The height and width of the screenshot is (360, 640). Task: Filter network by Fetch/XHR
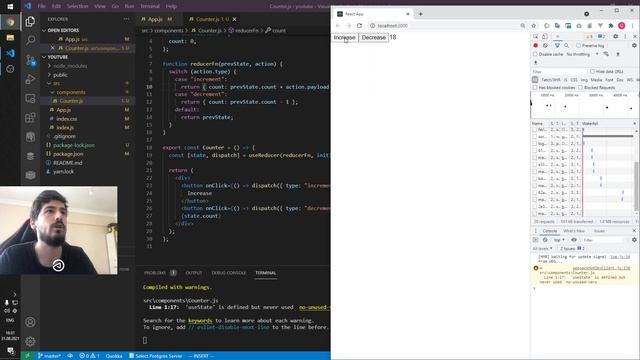(x=551, y=80)
